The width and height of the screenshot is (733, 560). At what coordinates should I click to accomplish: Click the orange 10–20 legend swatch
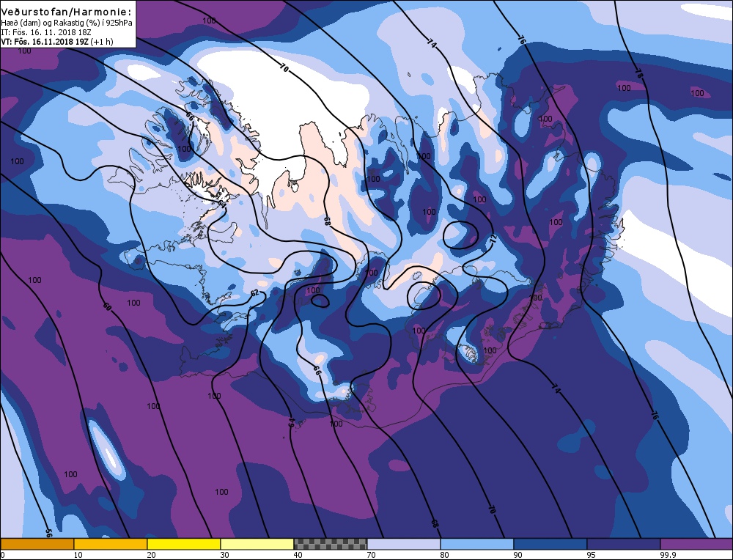pos(111,544)
